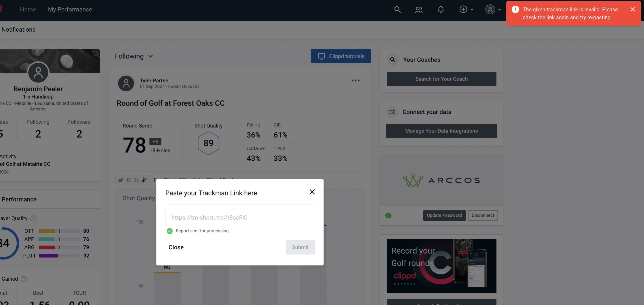This screenshot has width=644, height=305.
Task: Click the connect data sync icon
Action: click(x=392, y=112)
